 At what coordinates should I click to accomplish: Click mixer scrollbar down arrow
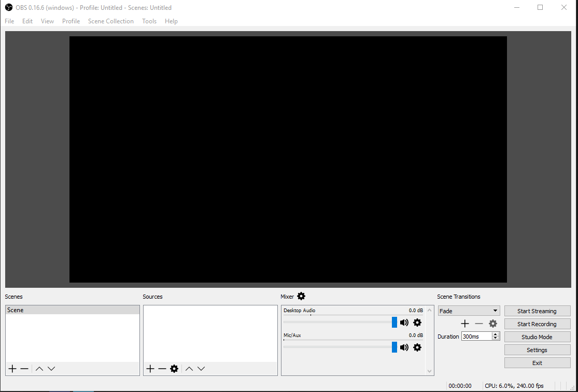pyautogui.click(x=429, y=371)
